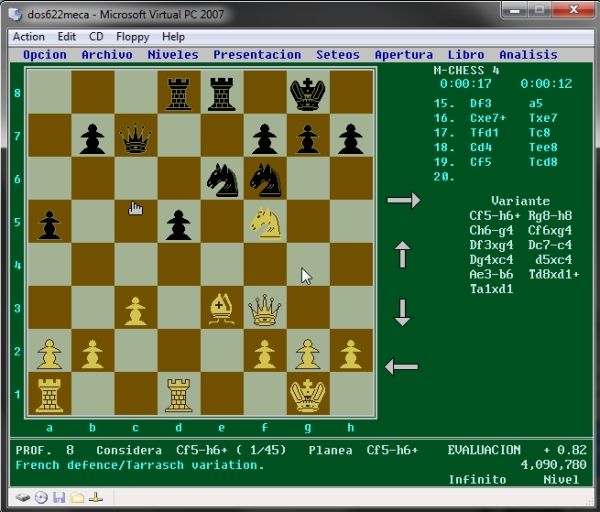Select the black pawn on h7
The height and width of the screenshot is (512, 600).
[x=351, y=139]
